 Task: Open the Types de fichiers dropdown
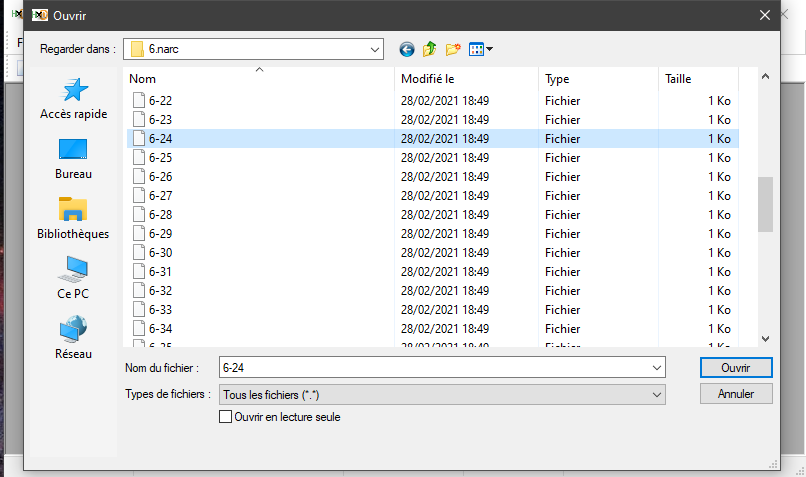(x=657, y=395)
